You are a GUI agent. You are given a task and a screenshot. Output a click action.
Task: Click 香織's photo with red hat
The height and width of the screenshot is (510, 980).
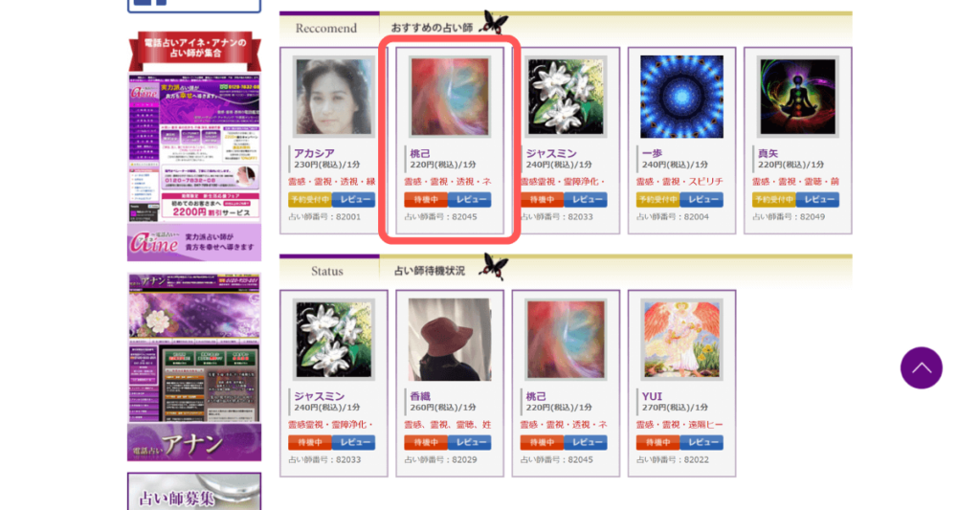point(450,340)
